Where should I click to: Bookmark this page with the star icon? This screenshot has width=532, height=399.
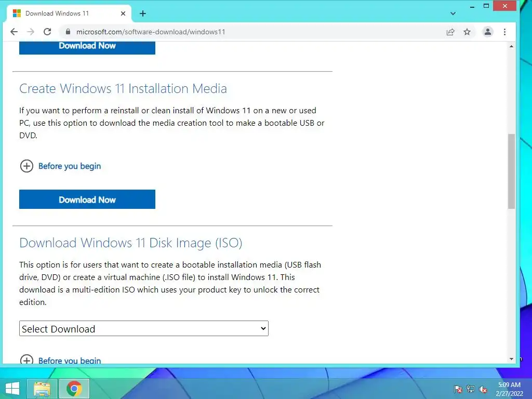(x=467, y=32)
